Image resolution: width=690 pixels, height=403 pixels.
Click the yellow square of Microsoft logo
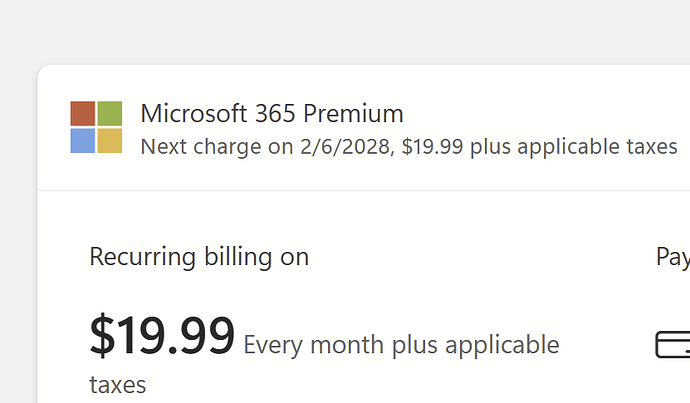click(x=110, y=141)
